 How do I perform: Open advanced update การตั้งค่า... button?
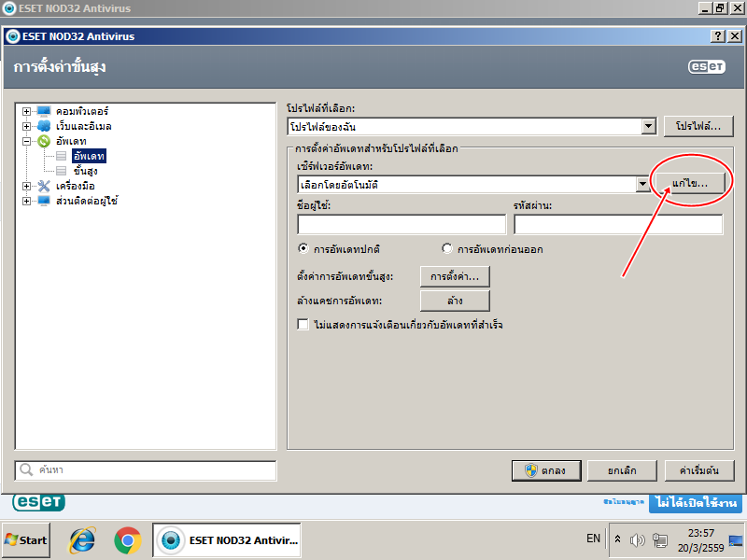455,276
